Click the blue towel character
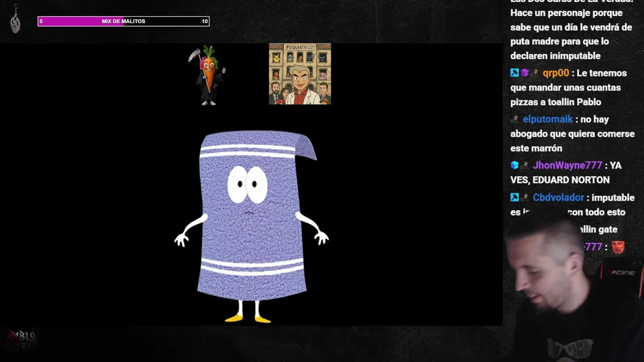The image size is (644, 362). click(x=252, y=226)
